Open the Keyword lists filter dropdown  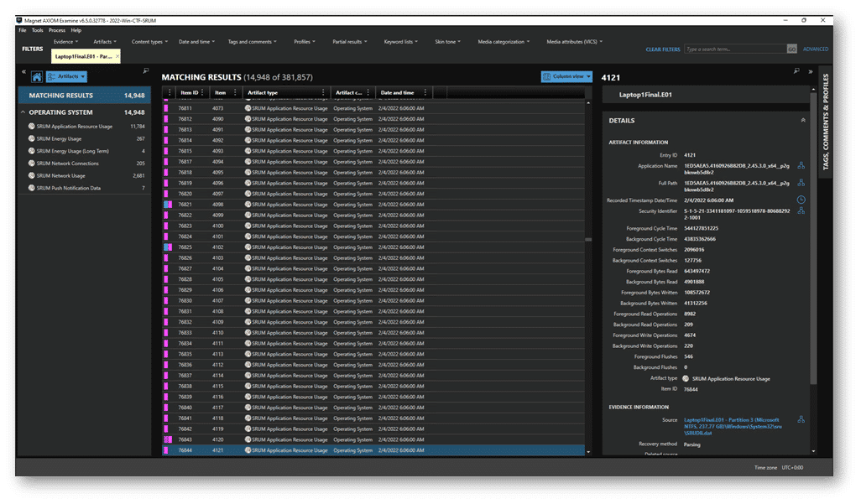coord(401,42)
